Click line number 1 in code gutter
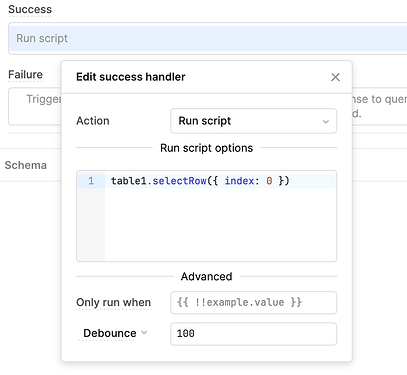Image resolution: width=407 pixels, height=375 pixels. click(x=91, y=181)
